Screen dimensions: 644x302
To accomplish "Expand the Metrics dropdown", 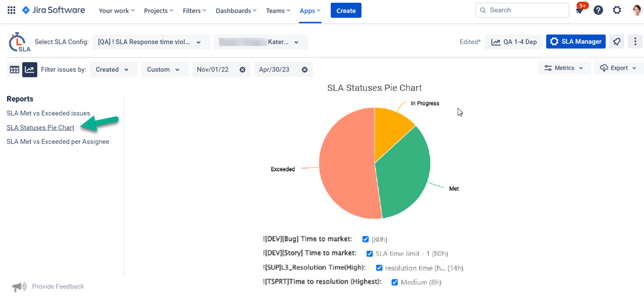I will (x=564, y=68).
